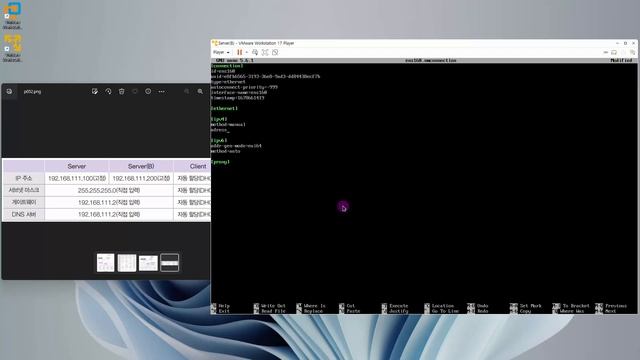
Task: Click the Write Out shortcut in nano footer
Action: (x=270, y=306)
